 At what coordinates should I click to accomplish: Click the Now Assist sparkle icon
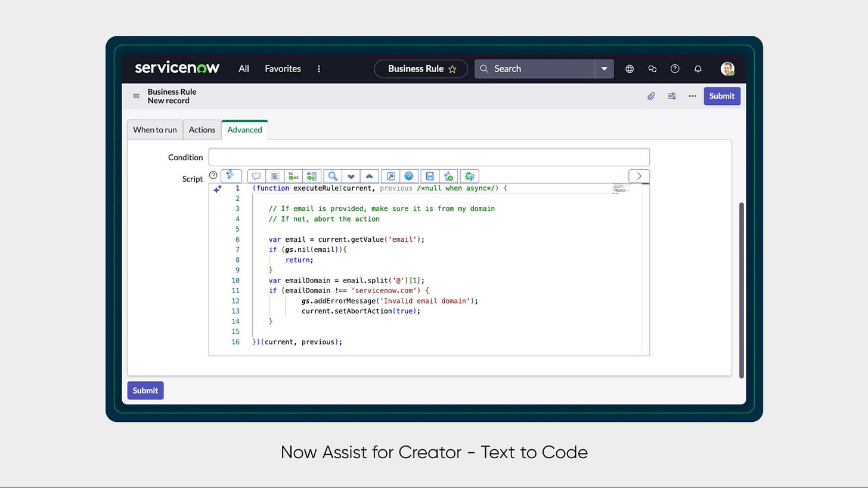pyautogui.click(x=218, y=188)
